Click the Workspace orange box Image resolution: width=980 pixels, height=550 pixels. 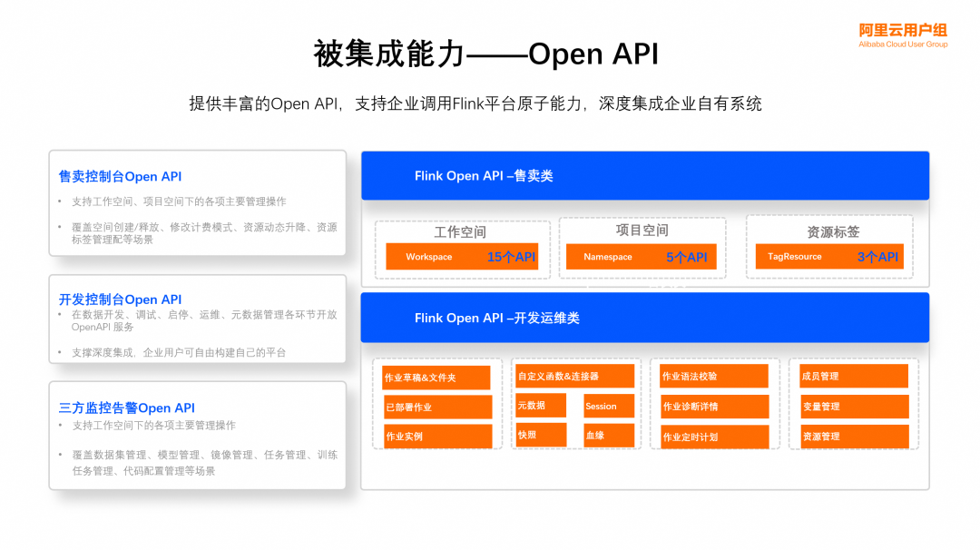(462, 256)
